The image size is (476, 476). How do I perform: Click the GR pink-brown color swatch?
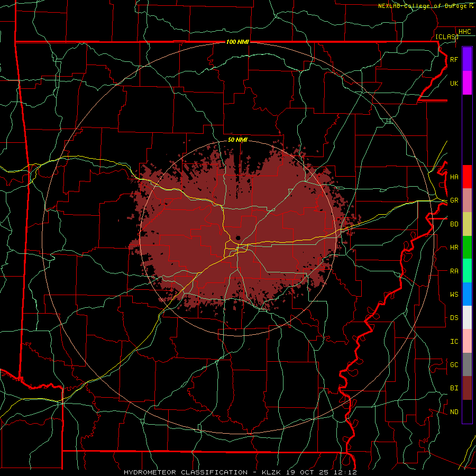click(467, 200)
